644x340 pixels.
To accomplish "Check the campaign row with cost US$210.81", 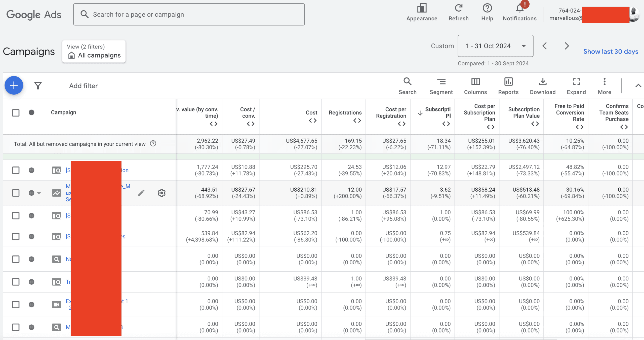I will pyautogui.click(x=16, y=193).
